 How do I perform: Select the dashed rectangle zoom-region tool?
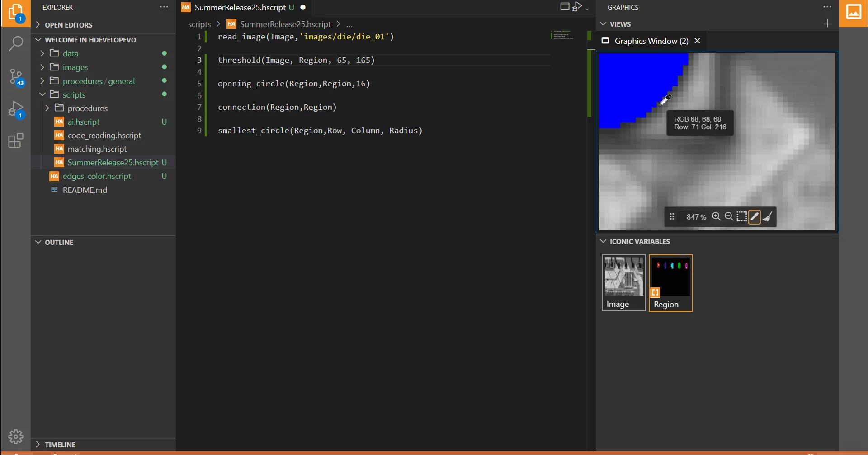741,217
